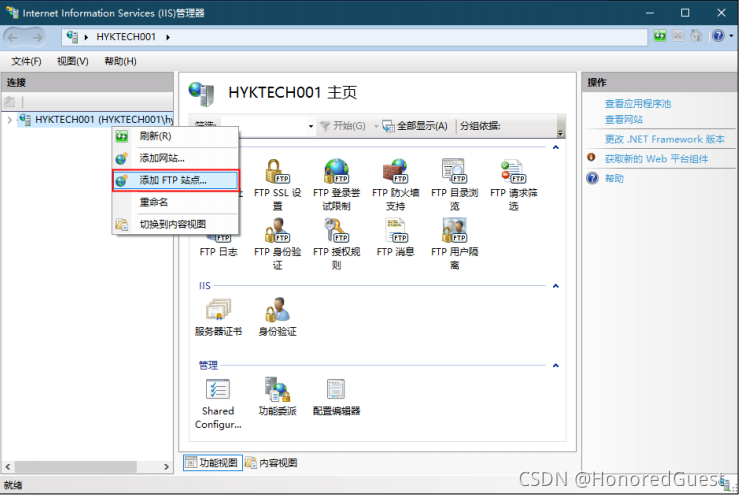740x497 pixels.
Task: Click the stop toolbar icon
Action: pyautogui.click(x=678, y=36)
